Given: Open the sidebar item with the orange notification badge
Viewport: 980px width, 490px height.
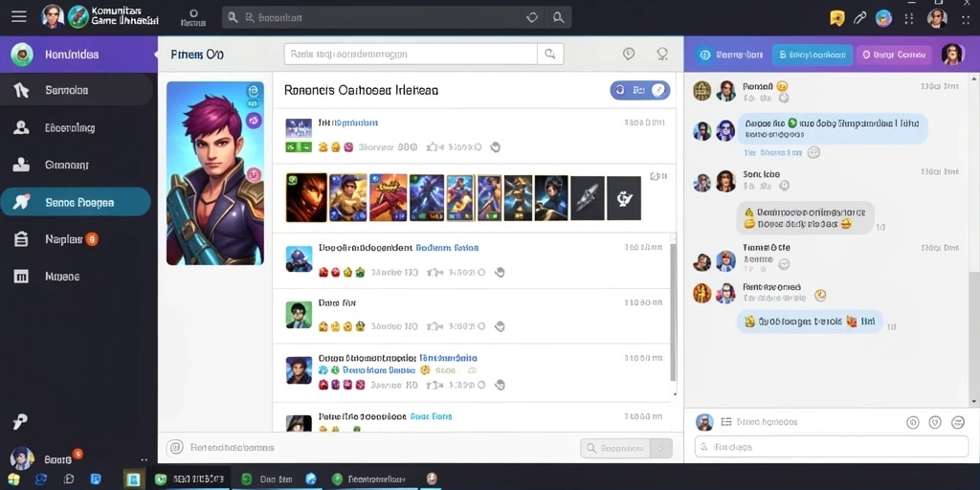Looking at the screenshot, I should 77,239.
